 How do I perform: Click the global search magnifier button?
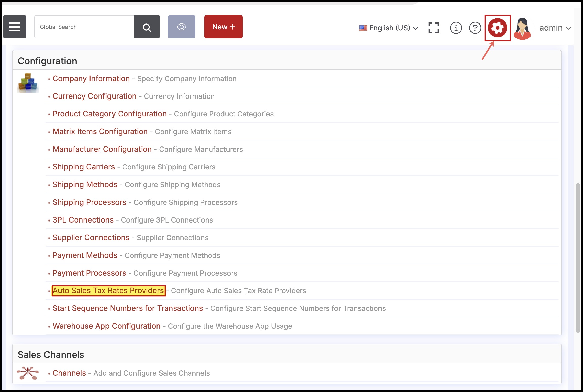click(x=147, y=27)
